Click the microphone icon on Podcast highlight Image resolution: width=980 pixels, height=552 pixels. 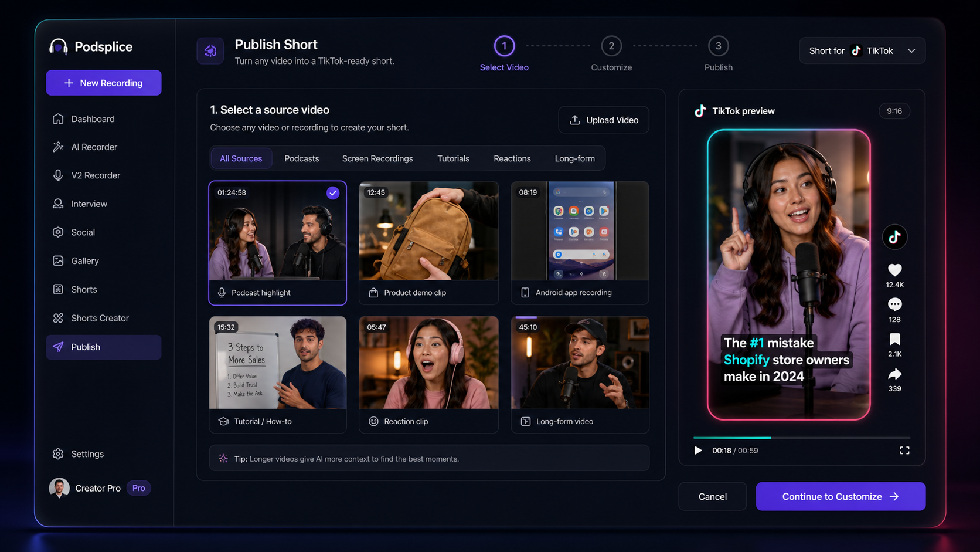pyautogui.click(x=222, y=293)
